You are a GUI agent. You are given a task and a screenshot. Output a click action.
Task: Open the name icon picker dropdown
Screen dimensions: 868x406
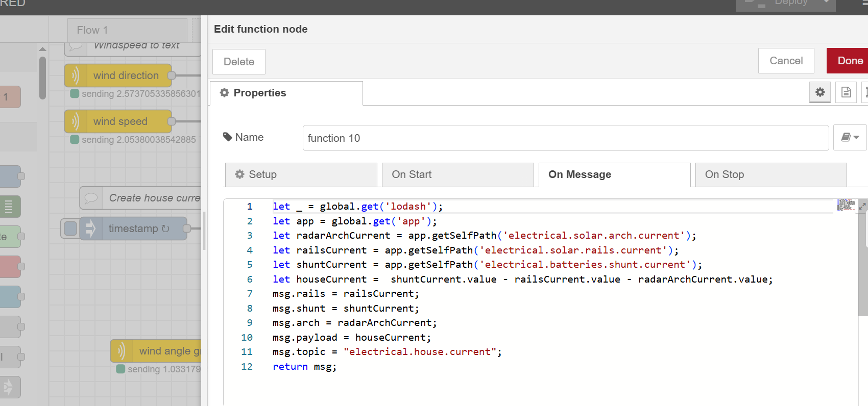coord(850,137)
